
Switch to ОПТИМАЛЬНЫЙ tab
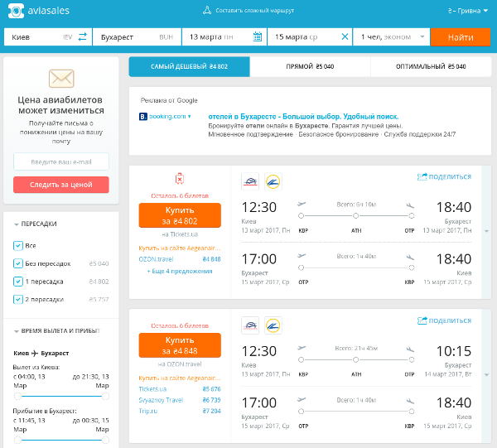(x=431, y=66)
